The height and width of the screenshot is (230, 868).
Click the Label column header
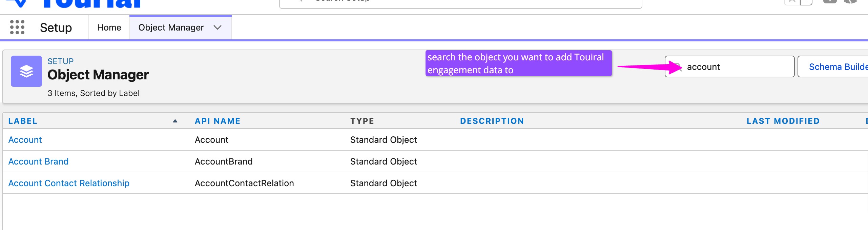tap(23, 121)
